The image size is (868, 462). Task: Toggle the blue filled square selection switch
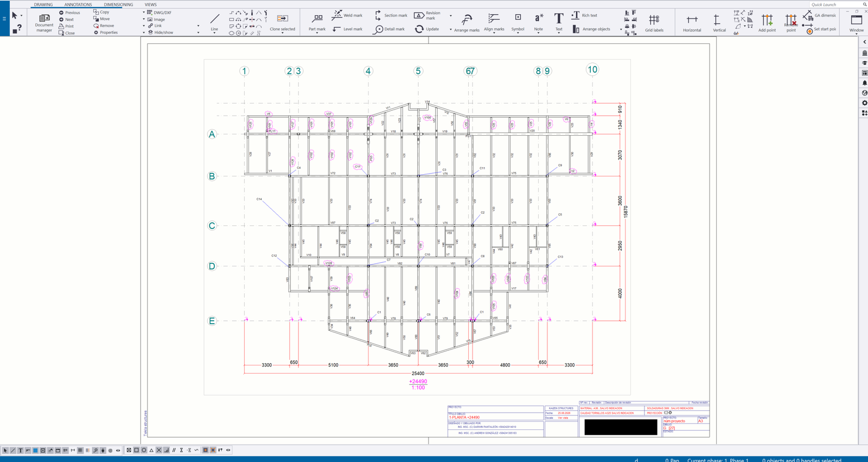35,450
